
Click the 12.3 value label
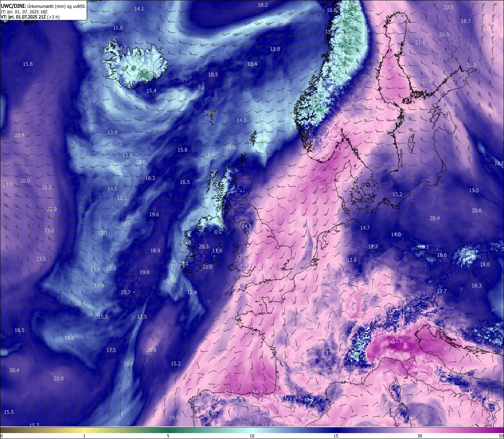[122, 198]
